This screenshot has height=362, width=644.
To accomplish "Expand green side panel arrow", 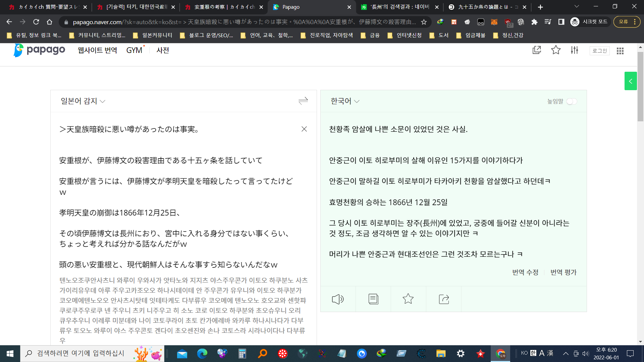I will point(631,81).
